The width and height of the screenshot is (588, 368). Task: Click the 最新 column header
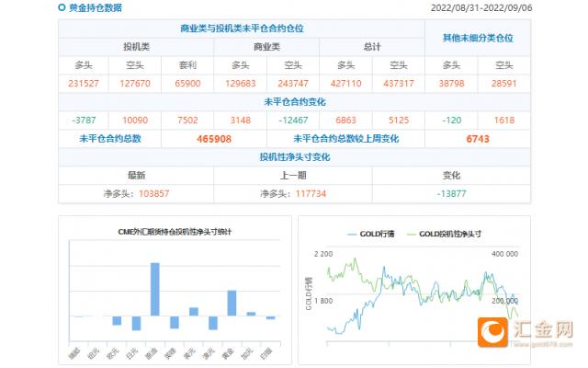point(137,176)
